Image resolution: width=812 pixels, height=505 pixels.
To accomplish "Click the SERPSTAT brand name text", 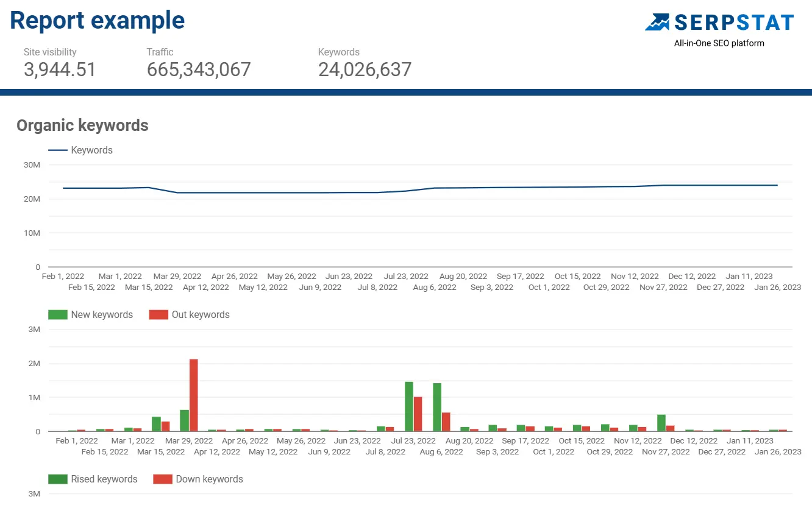I will 734,23.
